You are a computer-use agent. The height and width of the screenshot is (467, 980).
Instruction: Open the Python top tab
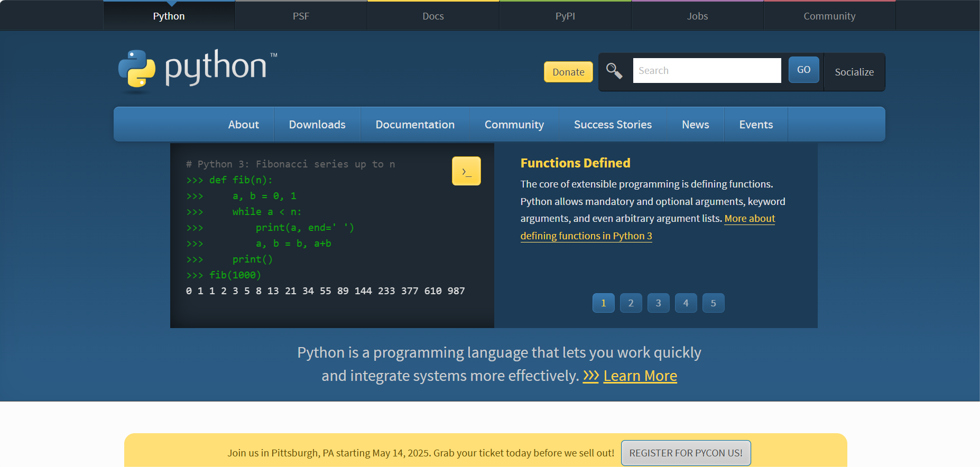tap(169, 16)
